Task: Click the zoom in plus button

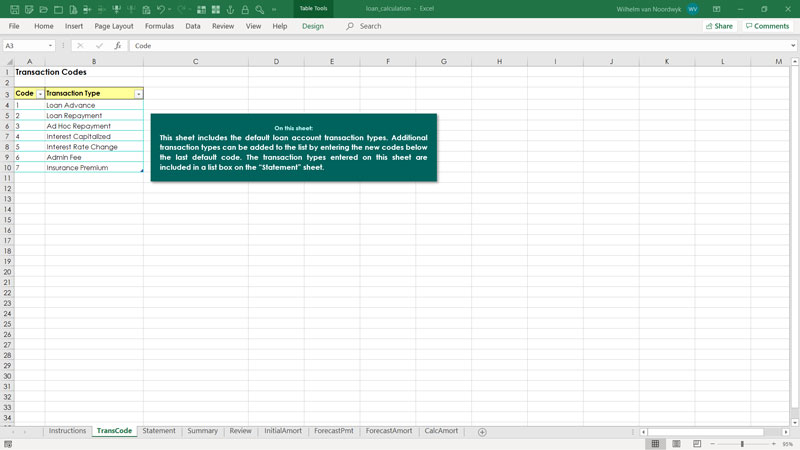Action: tap(773, 444)
